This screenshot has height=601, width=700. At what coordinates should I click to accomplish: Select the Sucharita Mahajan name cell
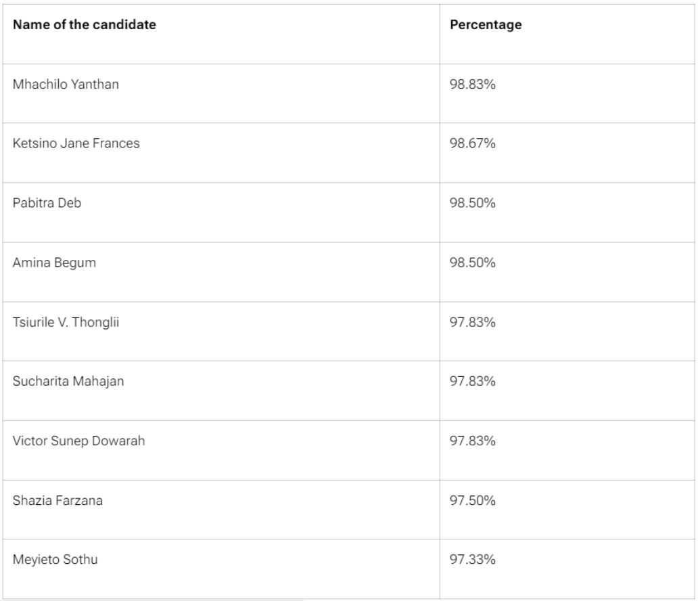(x=68, y=381)
